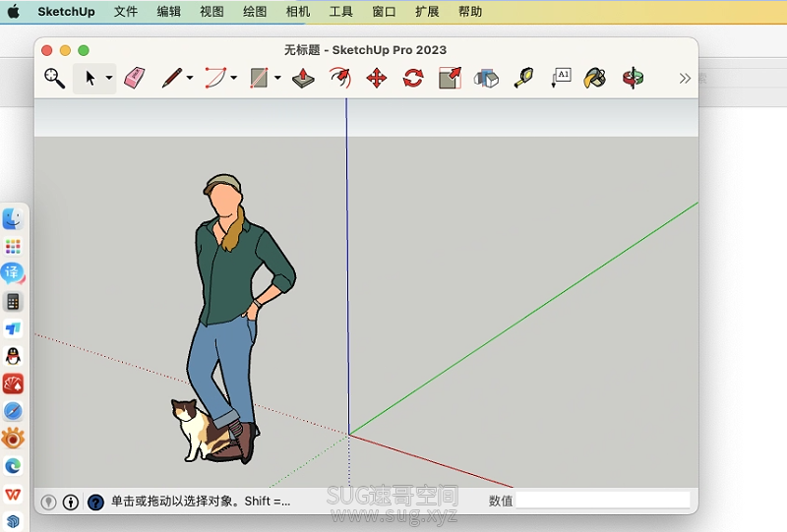Image resolution: width=787 pixels, height=532 pixels.
Task: Launch the 译 translate app in dock
Action: click(13, 273)
